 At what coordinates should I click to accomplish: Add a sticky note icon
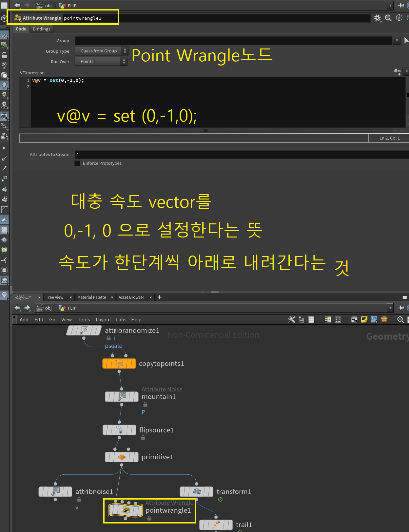pyautogui.click(x=364, y=320)
